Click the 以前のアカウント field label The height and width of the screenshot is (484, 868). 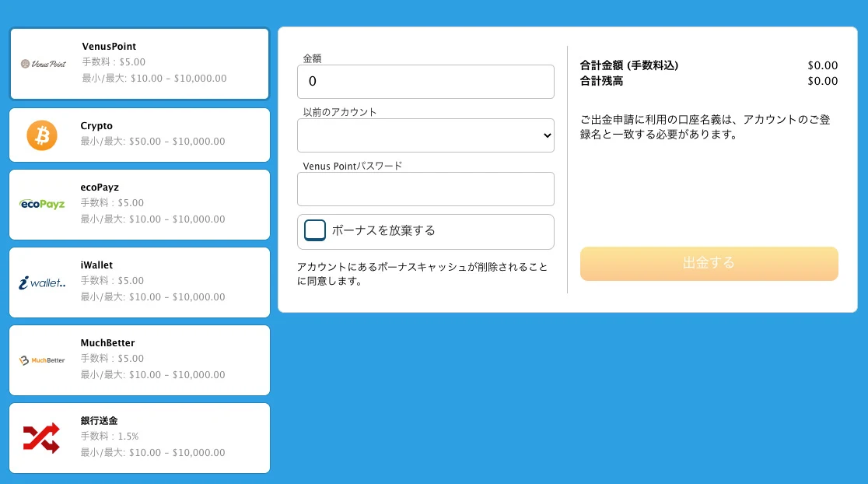[x=340, y=112]
